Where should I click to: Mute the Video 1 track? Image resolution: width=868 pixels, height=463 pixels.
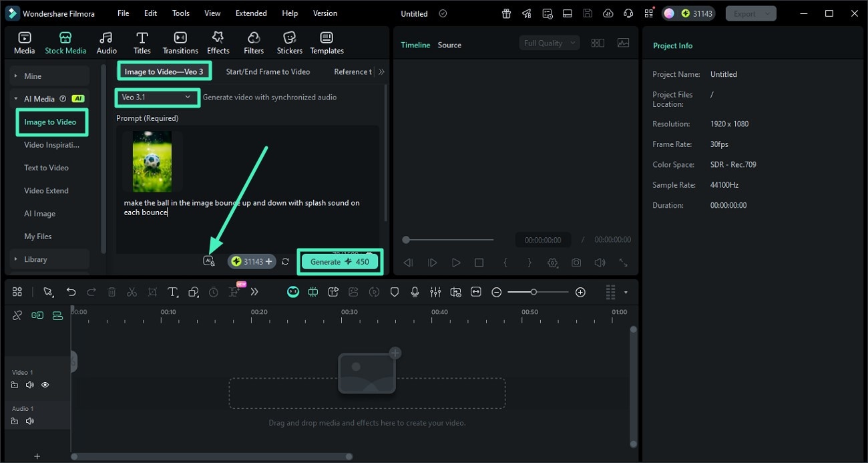point(29,385)
